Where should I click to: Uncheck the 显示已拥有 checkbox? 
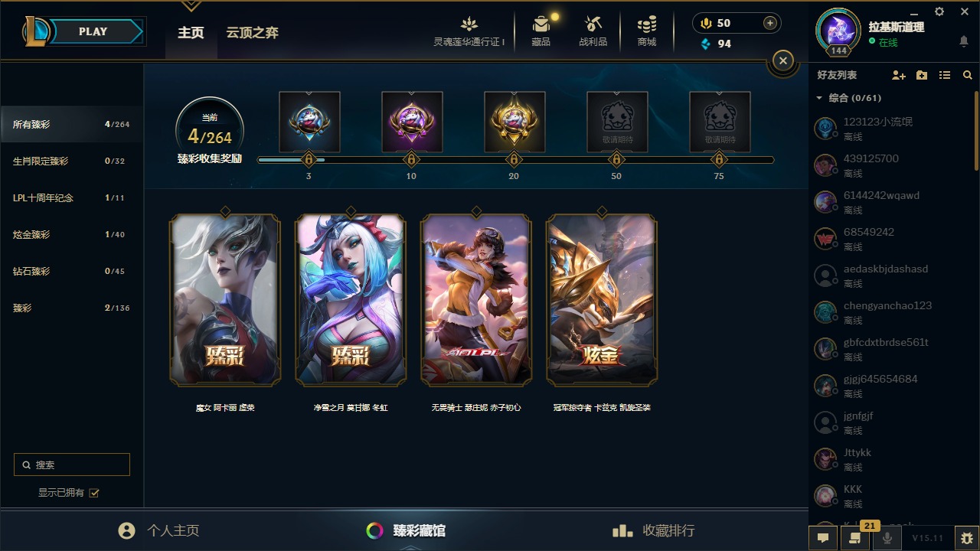click(x=94, y=493)
